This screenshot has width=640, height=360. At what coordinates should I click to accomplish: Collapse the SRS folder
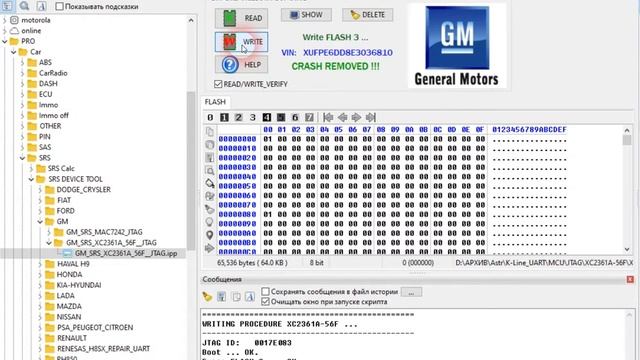(22, 158)
